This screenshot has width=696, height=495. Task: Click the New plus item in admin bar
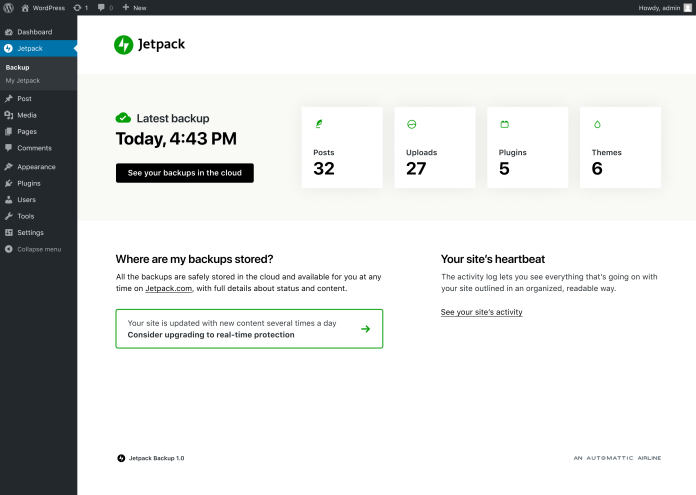coord(134,8)
